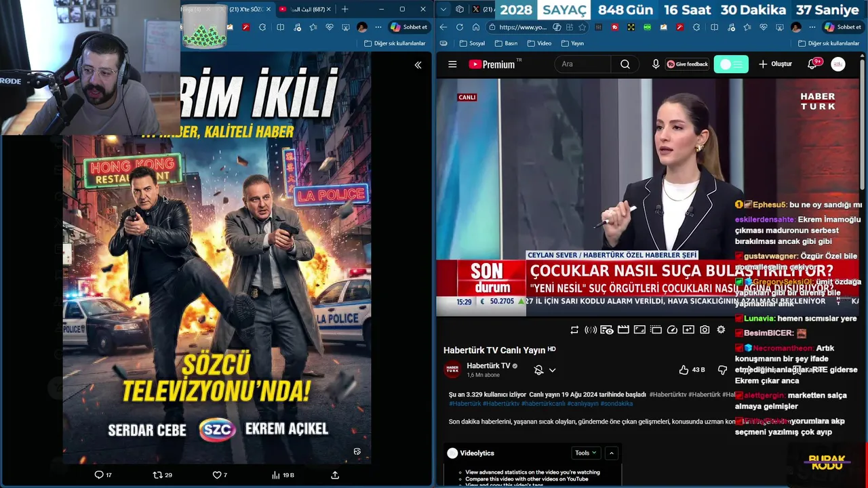This screenshot has width=868, height=488.
Task: Open profile avatar in left browser toolbar
Action: (362, 27)
